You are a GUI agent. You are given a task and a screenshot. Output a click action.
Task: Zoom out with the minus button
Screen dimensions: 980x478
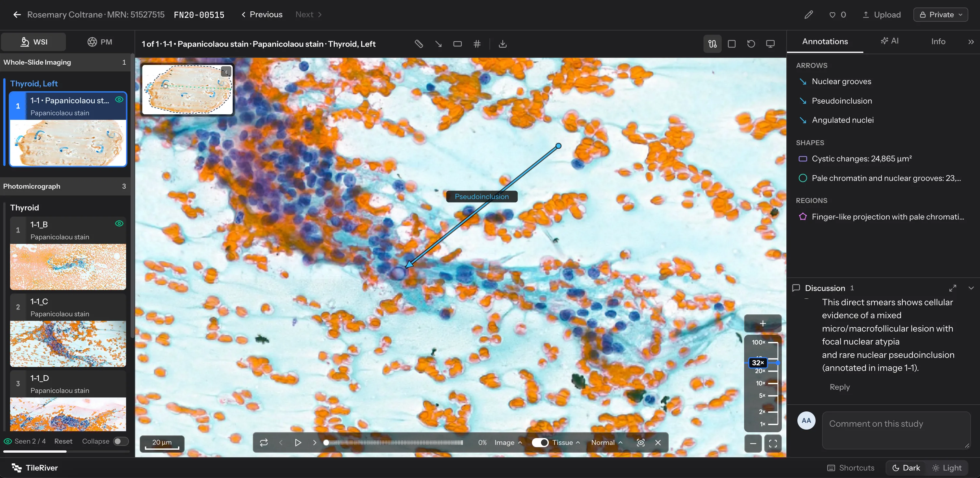click(x=753, y=443)
